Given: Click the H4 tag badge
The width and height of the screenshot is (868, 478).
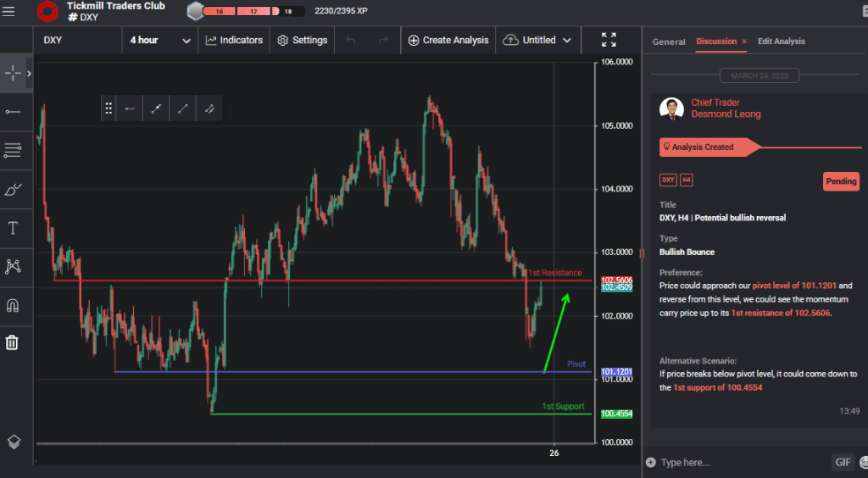Looking at the screenshot, I should coord(687,181).
